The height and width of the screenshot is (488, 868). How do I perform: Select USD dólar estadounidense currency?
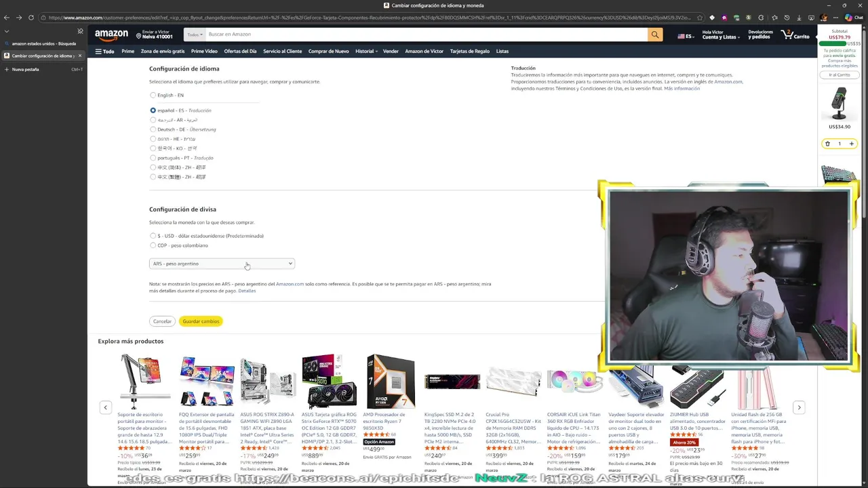(x=153, y=236)
